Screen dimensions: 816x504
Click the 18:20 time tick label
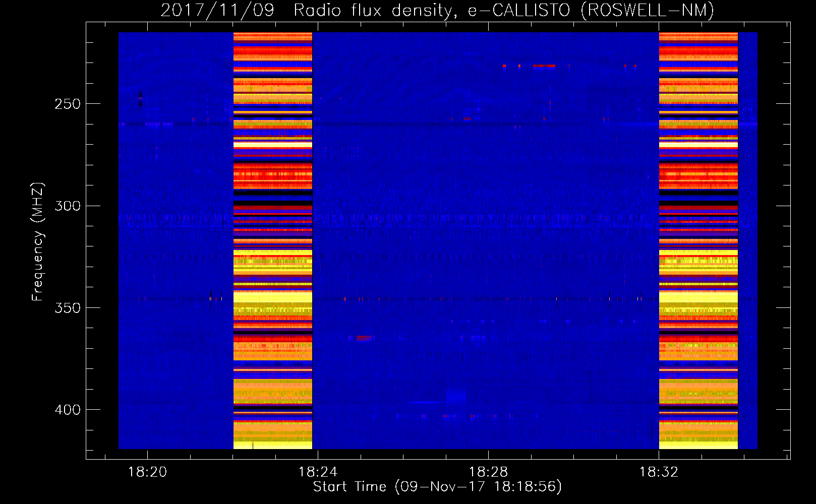click(147, 472)
